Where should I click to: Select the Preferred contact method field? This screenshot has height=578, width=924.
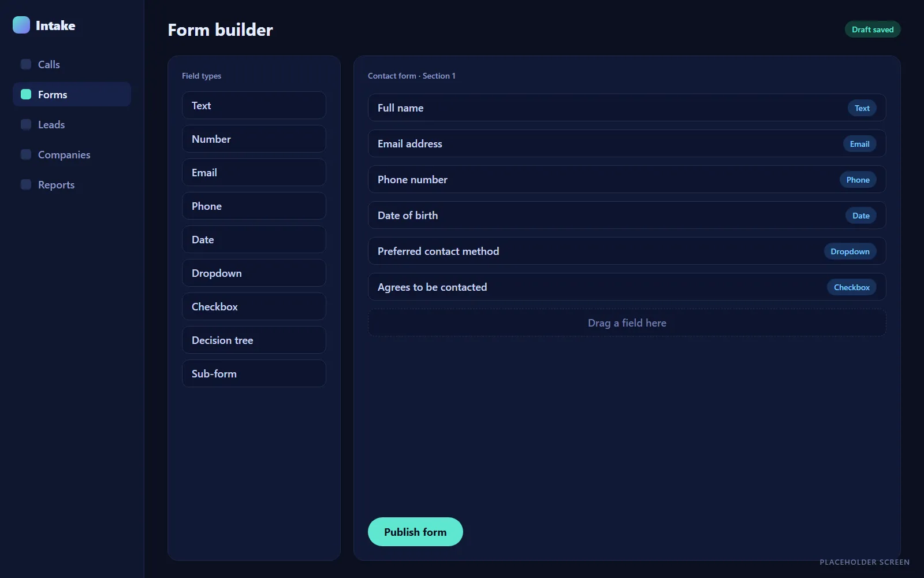(627, 251)
